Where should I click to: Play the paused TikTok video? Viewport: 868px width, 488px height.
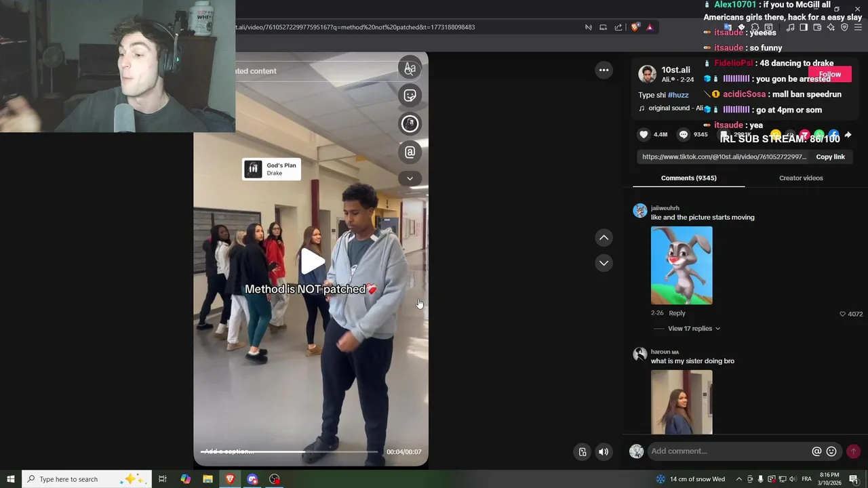[x=311, y=262]
